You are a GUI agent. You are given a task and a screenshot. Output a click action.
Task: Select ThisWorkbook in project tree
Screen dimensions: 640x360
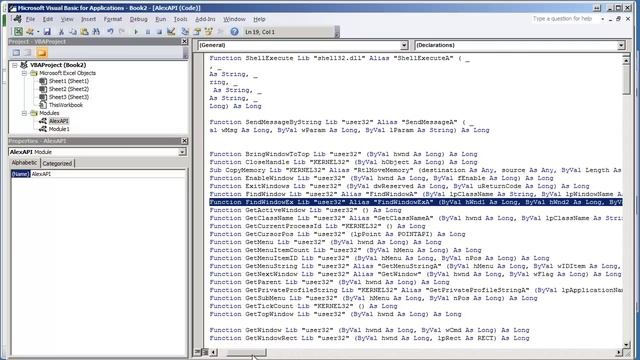coord(66,105)
